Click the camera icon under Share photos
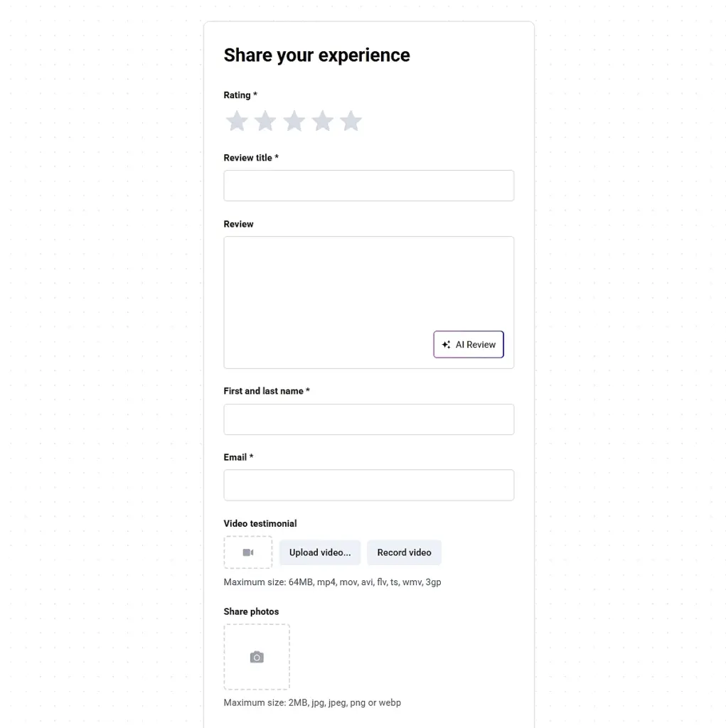The height and width of the screenshot is (728, 726). pos(257,656)
